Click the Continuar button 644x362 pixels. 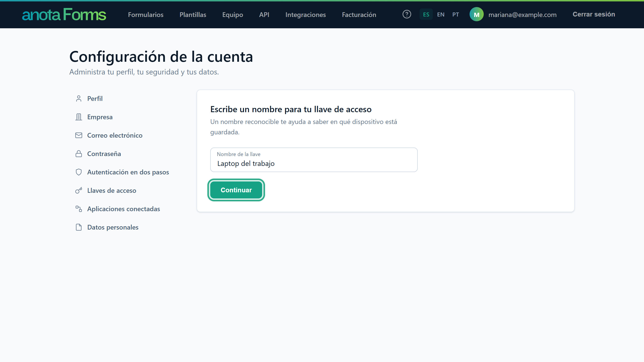coord(236,190)
